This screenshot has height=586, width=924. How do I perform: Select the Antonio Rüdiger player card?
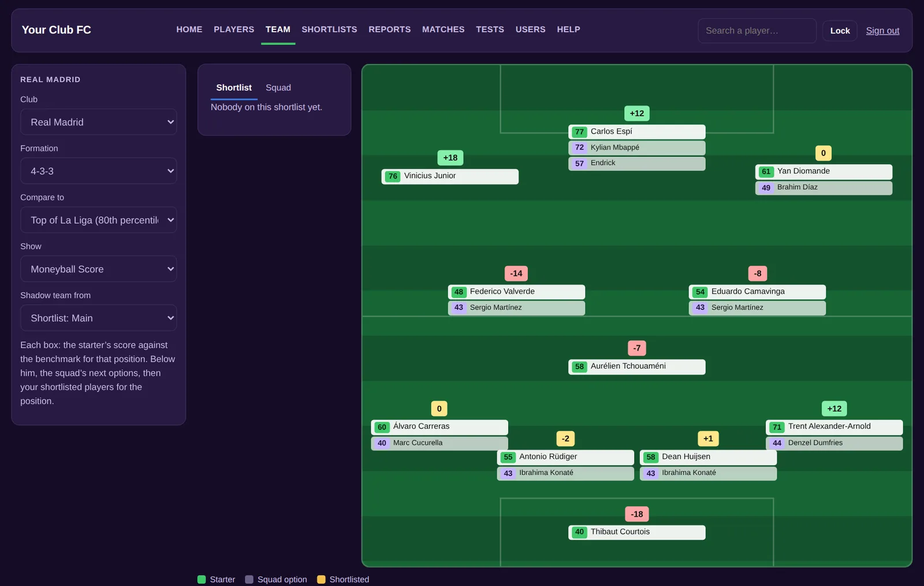pos(565,457)
